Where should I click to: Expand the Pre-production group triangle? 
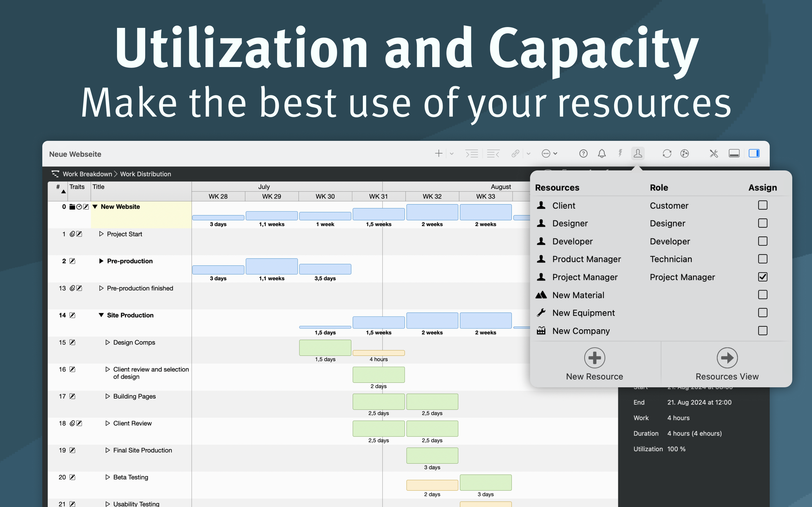(101, 261)
